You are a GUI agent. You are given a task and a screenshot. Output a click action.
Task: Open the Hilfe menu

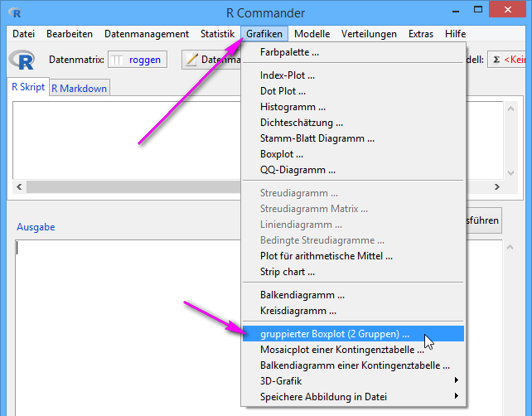coord(455,34)
